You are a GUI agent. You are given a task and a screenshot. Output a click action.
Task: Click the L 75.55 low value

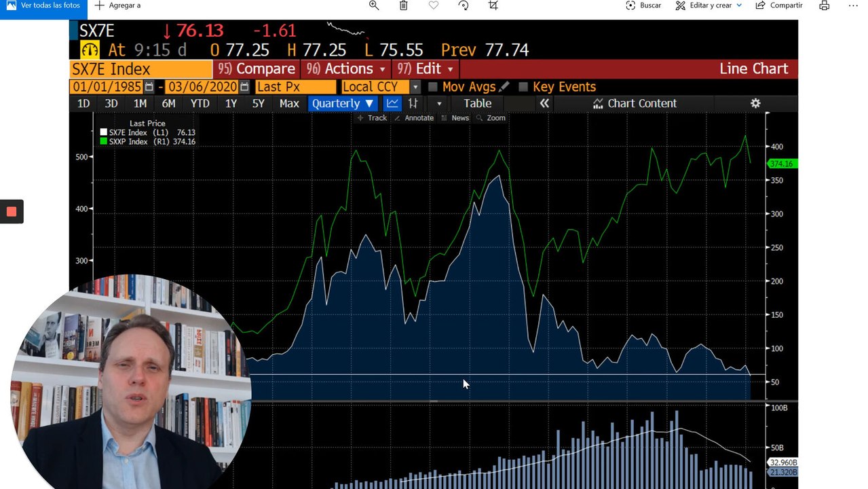[x=394, y=50]
